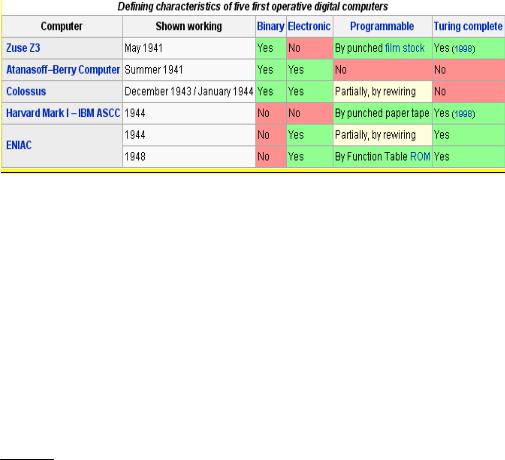This screenshot has height=460, width=505.
Task: Click Colossus Turing complete No cell
Action: pyautogui.click(x=469, y=91)
